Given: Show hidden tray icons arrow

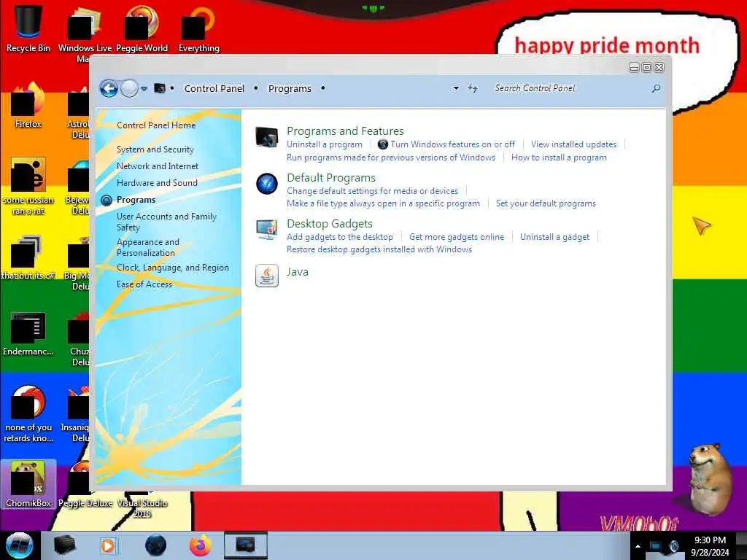Looking at the screenshot, I should click(638, 546).
